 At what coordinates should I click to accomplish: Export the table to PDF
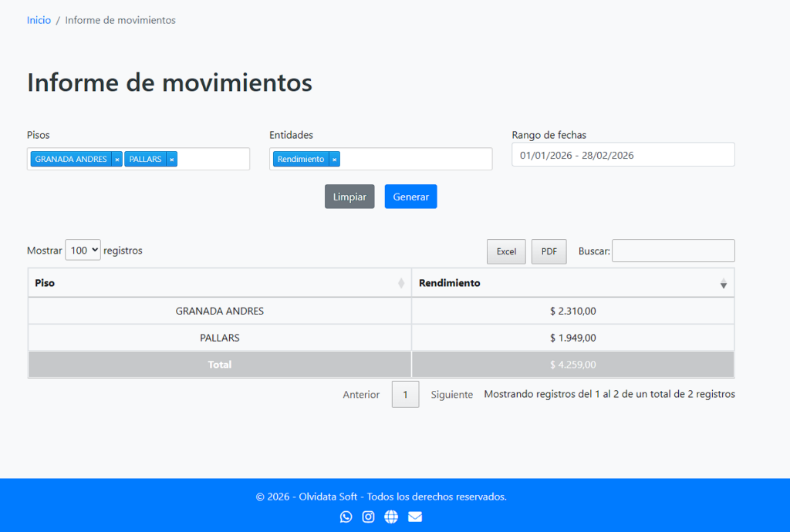(549, 251)
